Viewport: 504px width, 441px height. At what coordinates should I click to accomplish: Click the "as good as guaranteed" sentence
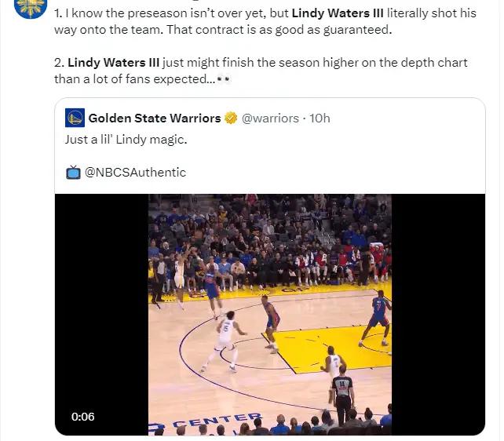point(279,30)
